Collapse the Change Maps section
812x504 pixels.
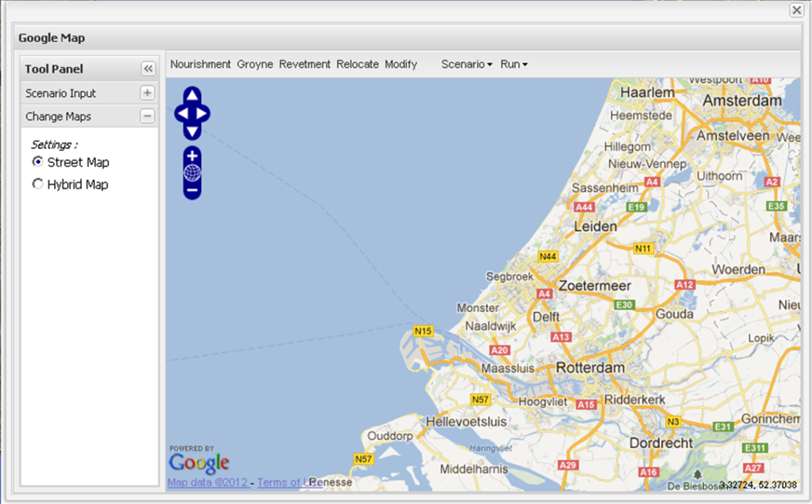148,116
